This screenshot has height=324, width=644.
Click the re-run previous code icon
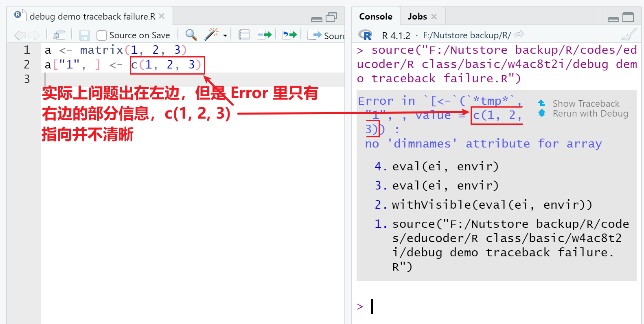point(289,35)
